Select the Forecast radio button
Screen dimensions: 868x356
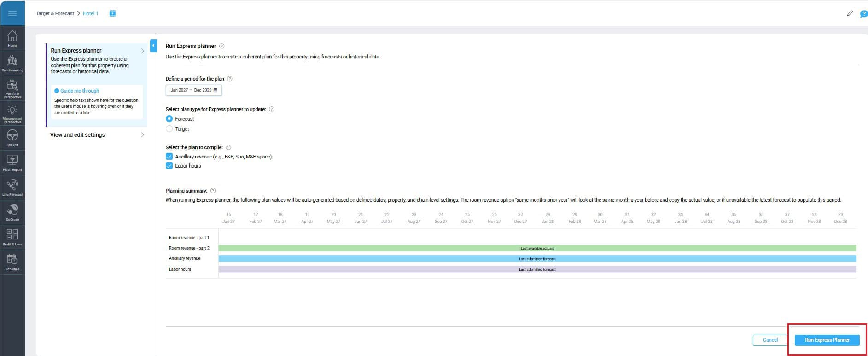click(169, 119)
